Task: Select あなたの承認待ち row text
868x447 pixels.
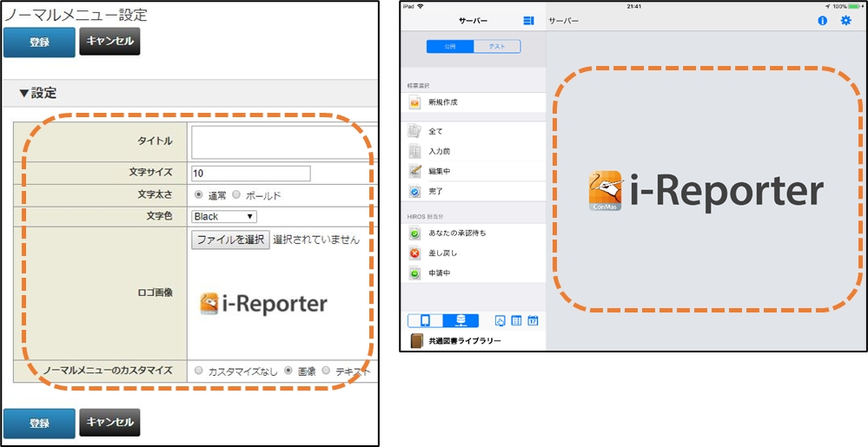Action: point(458,233)
